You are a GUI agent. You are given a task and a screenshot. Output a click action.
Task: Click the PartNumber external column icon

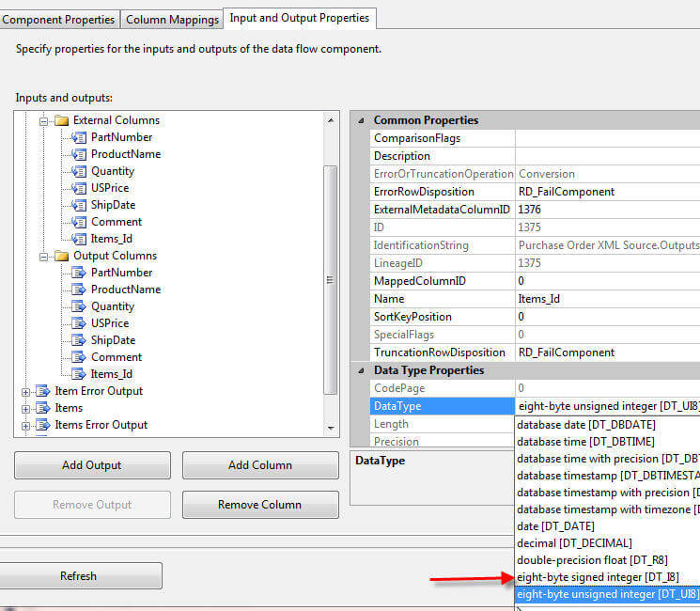(79, 137)
